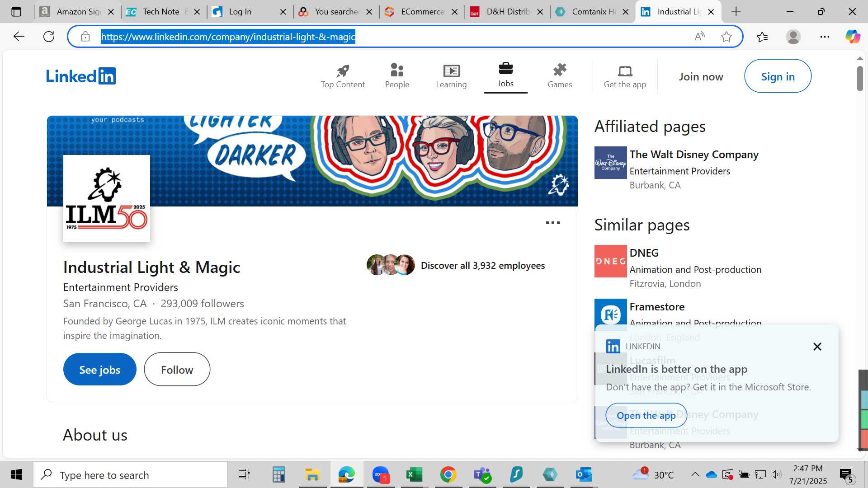Open Windows Start menu
This screenshot has width=868, height=488.
pos(16,474)
